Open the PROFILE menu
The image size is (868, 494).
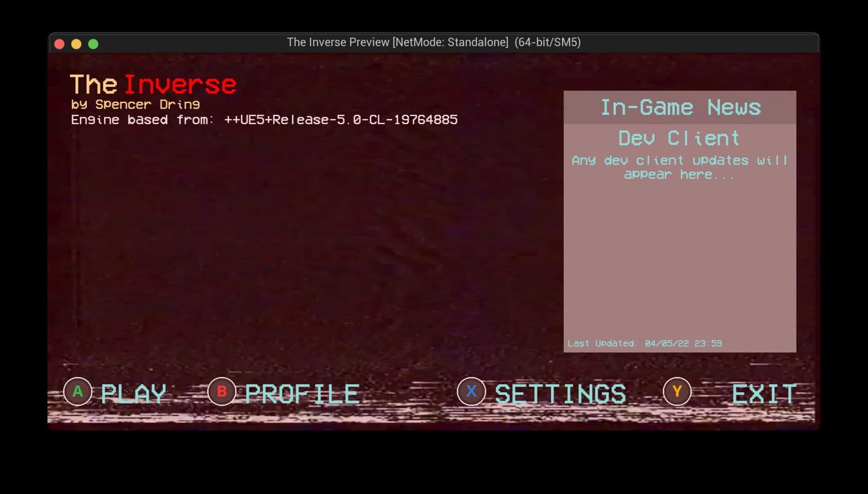point(302,394)
